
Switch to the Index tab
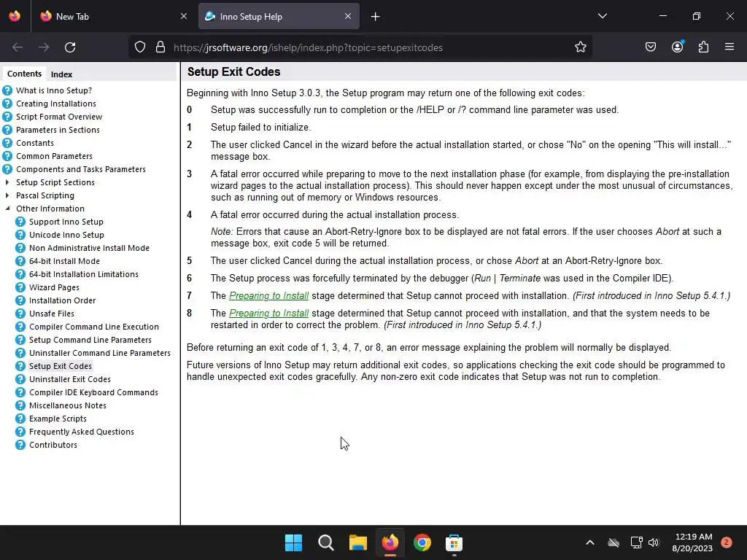(x=61, y=74)
